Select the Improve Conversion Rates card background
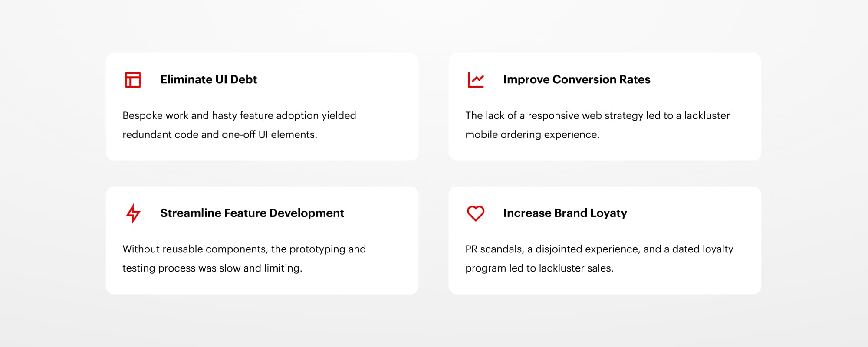The height and width of the screenshot is (347, 868). [605, 107]
